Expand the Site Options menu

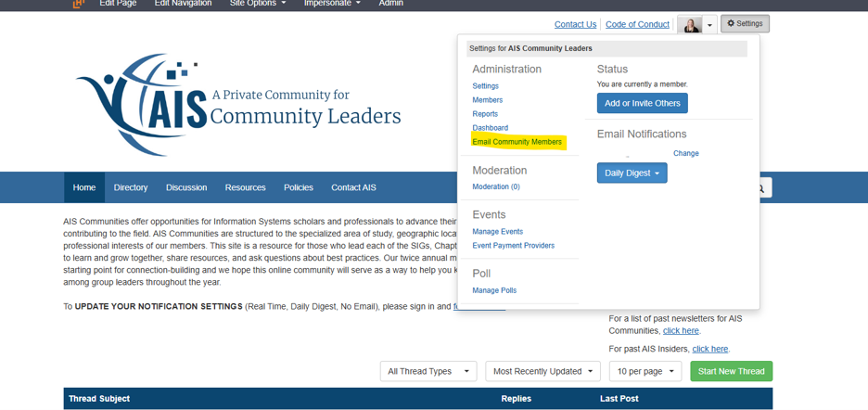pyautogui.click(x=258, y=4)
